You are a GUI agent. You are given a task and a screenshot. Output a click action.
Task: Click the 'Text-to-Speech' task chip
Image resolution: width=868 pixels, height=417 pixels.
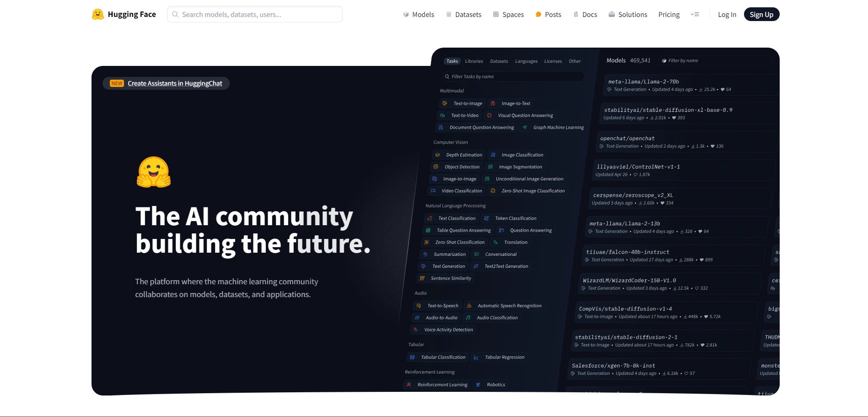coord(437,305)
